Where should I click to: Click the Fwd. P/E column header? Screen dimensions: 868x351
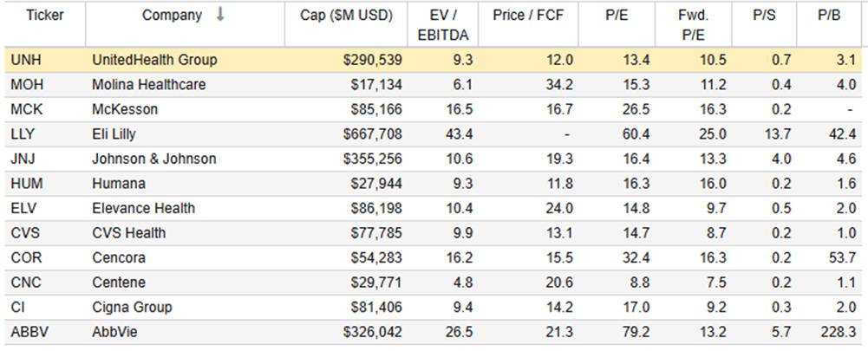697,23
